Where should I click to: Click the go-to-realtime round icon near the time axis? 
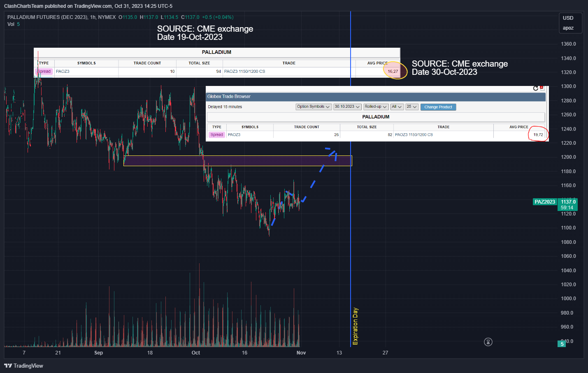click(x=488, y=342)
